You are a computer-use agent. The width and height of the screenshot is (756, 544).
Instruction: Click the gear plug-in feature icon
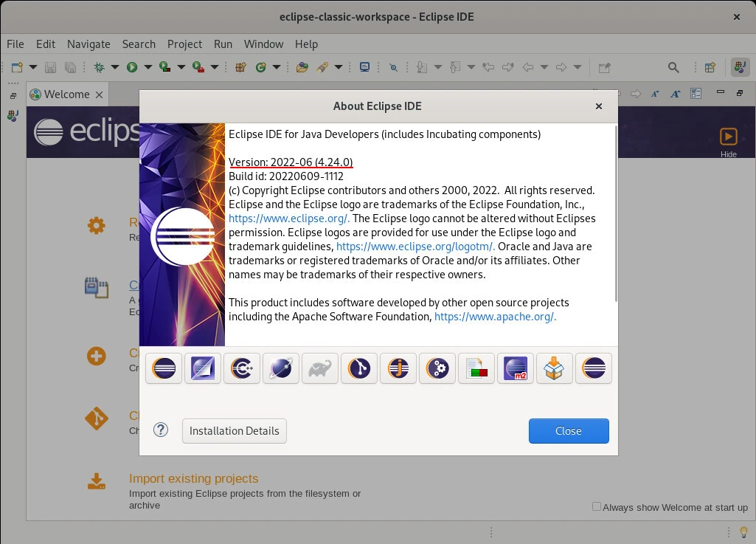point(437,368)
